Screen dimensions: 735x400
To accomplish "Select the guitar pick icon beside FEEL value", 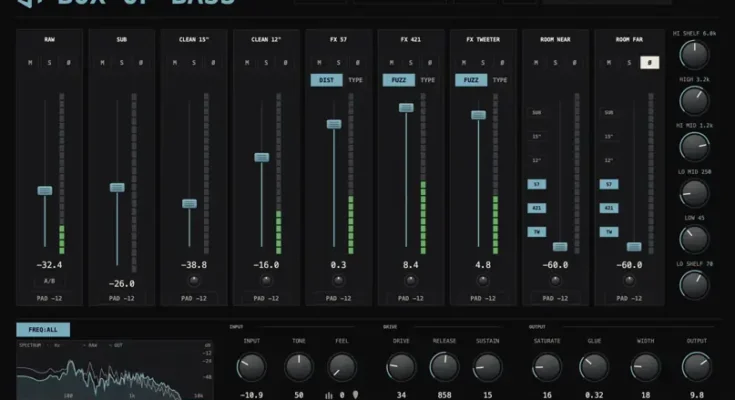I will 355,395.
